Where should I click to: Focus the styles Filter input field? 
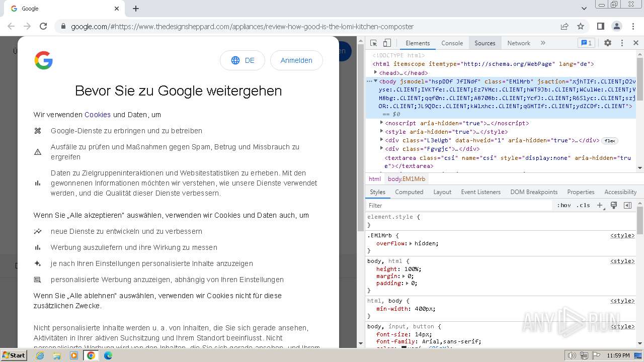click(x=459, y=205)
